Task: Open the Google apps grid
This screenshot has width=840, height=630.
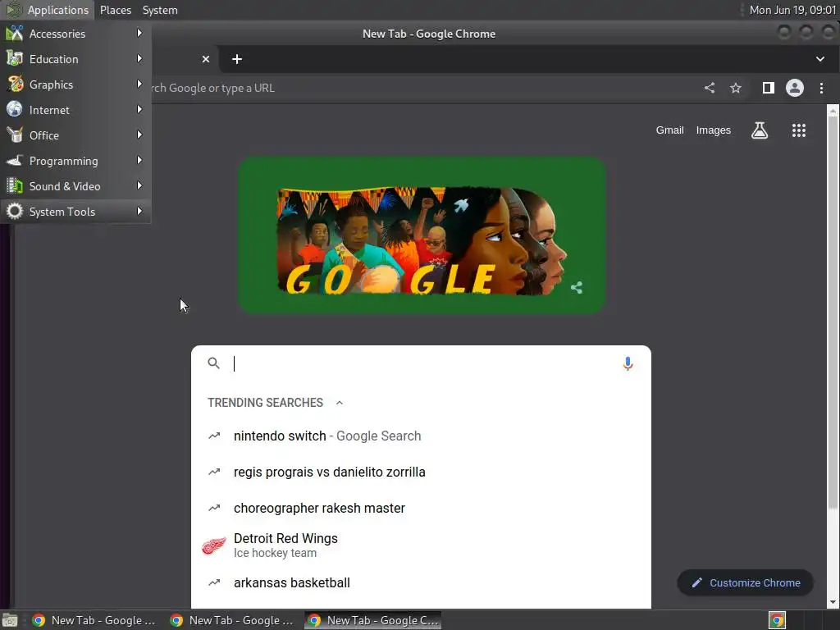Action: coord(798,130)
